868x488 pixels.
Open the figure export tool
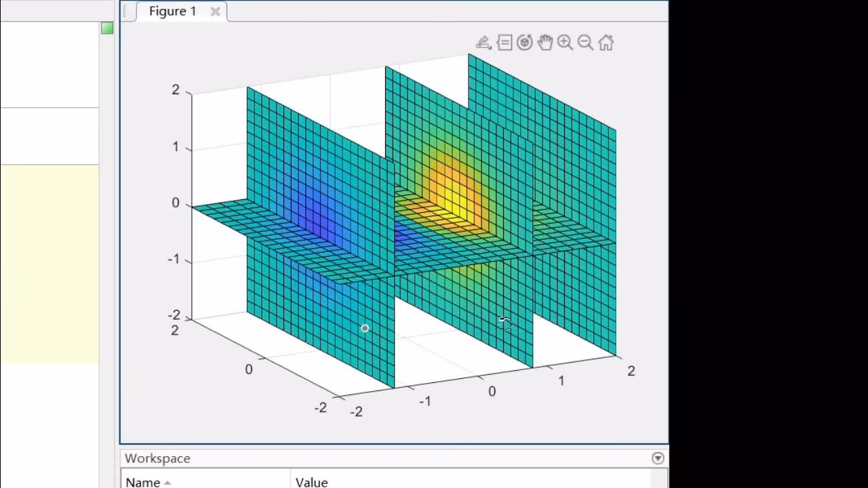483,42
